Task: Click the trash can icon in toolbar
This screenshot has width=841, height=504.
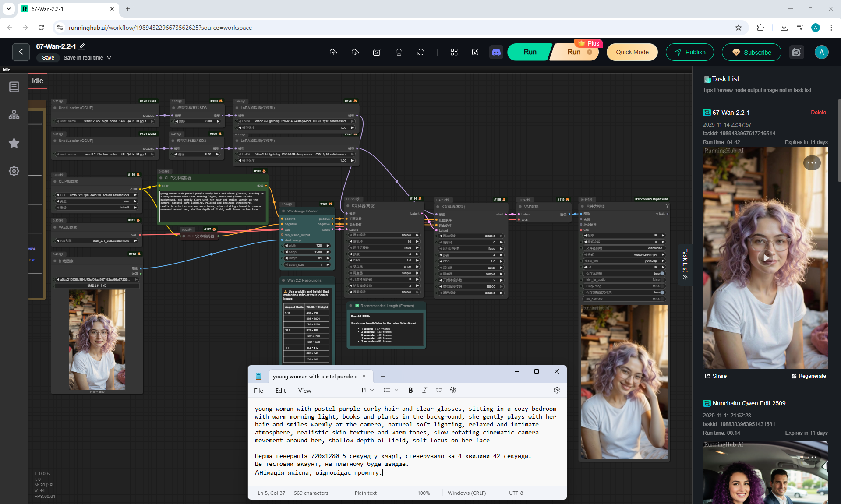Action: click(399, 52)
